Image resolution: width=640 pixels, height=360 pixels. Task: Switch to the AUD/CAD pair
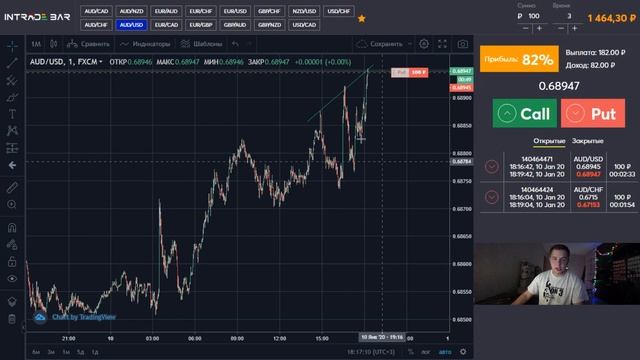(x=96, y=11)
